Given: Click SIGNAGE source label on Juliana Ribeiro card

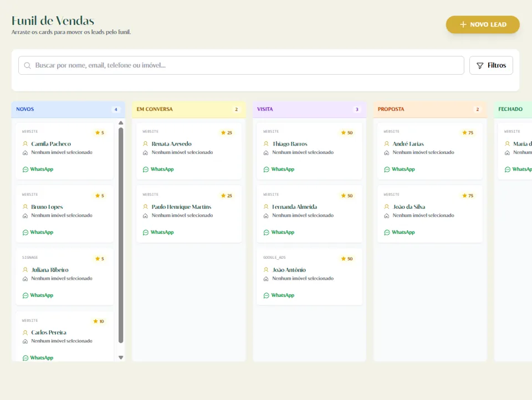Looking at the screenshot, I should point(30,258).
